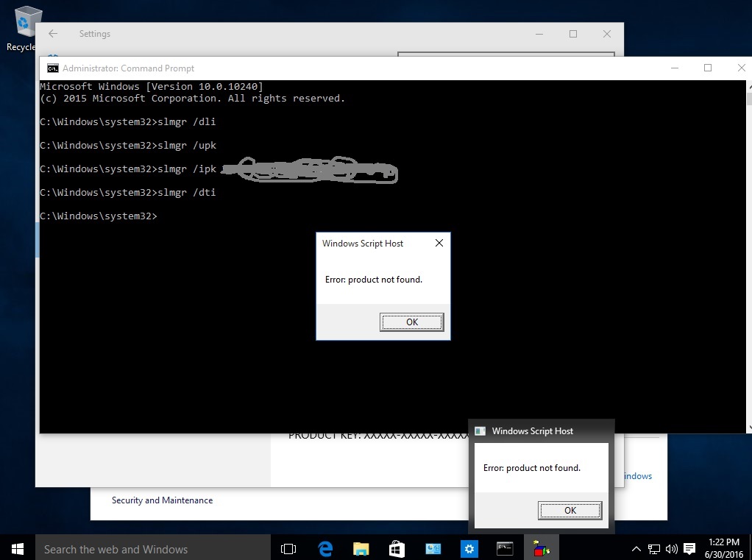Click the Command Prompt vertical scrollbar

(x=749, y=256)
